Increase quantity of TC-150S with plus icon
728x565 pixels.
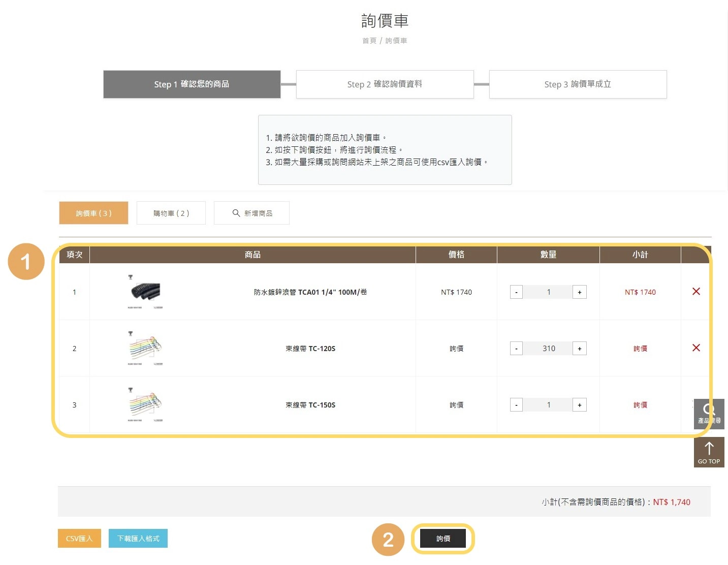[x=579, y=404]
